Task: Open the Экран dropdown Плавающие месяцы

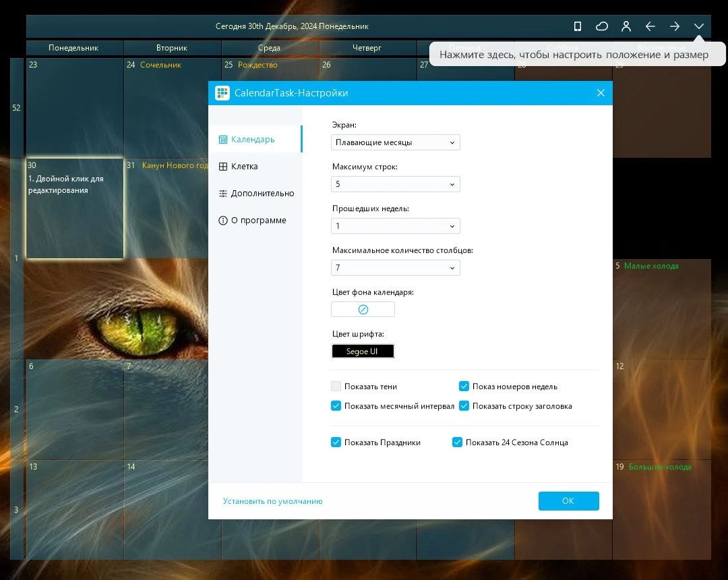Action: (x=396, y=142)
